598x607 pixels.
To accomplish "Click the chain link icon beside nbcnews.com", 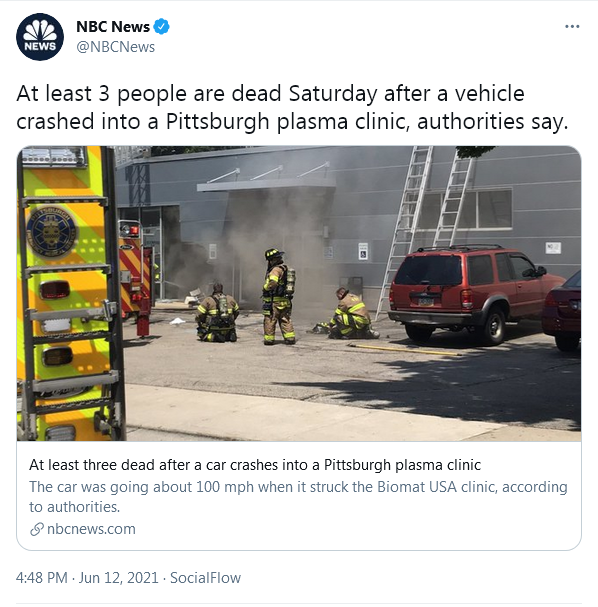I will [36, 529].
